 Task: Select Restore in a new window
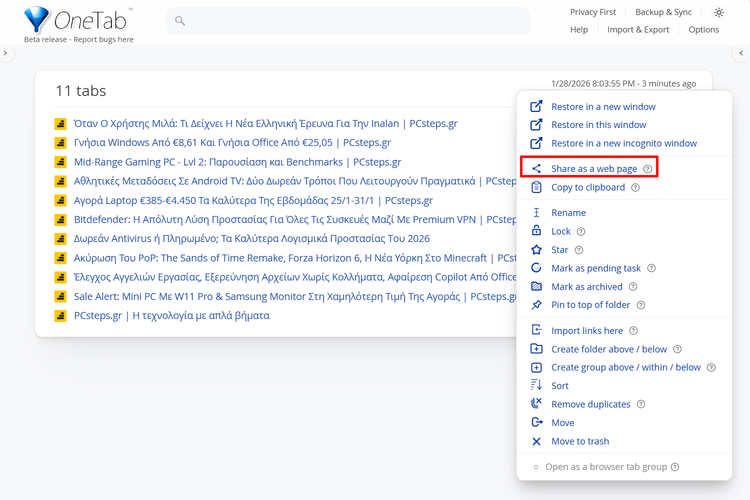tap(603, 107)
